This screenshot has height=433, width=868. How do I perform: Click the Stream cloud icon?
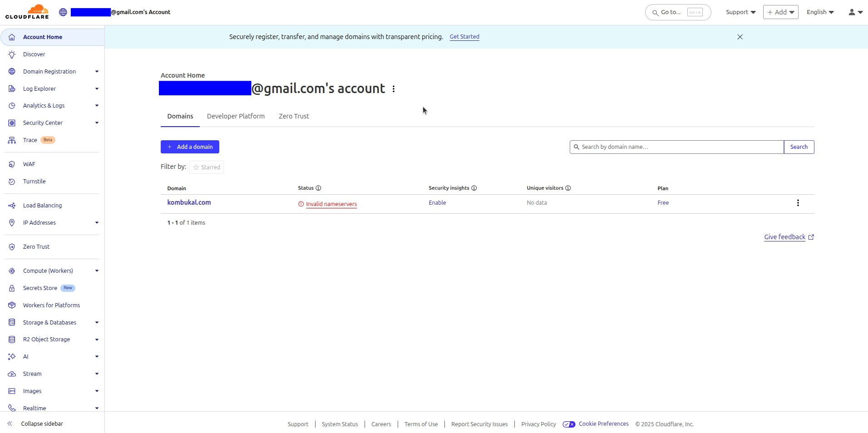(x=12, y=374)
